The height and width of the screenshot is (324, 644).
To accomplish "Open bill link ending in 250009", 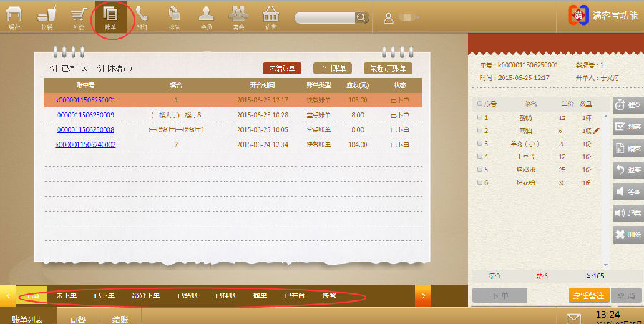I will pyautogui.click(x=85, y=114).
